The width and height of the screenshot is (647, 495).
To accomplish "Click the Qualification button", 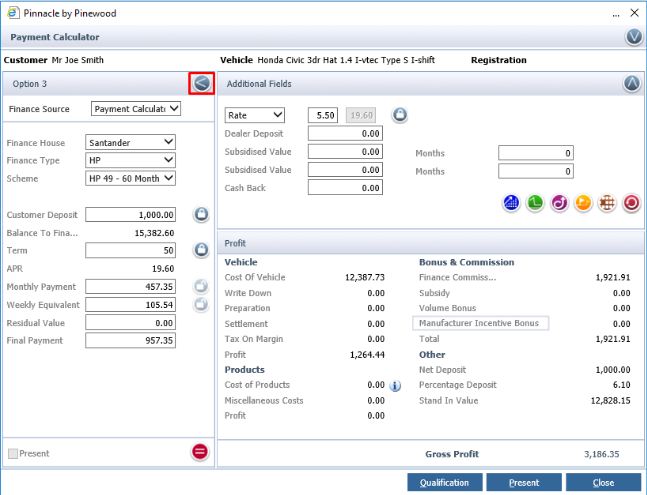I will pos(445,482).
